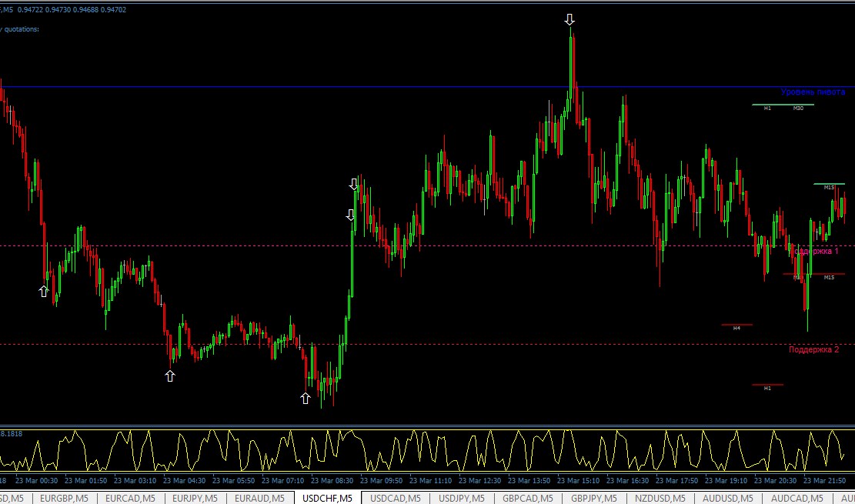Click the 'Уровень пивота' pivot level label
The height and width of the screenshot is (504, 855).
813,92
